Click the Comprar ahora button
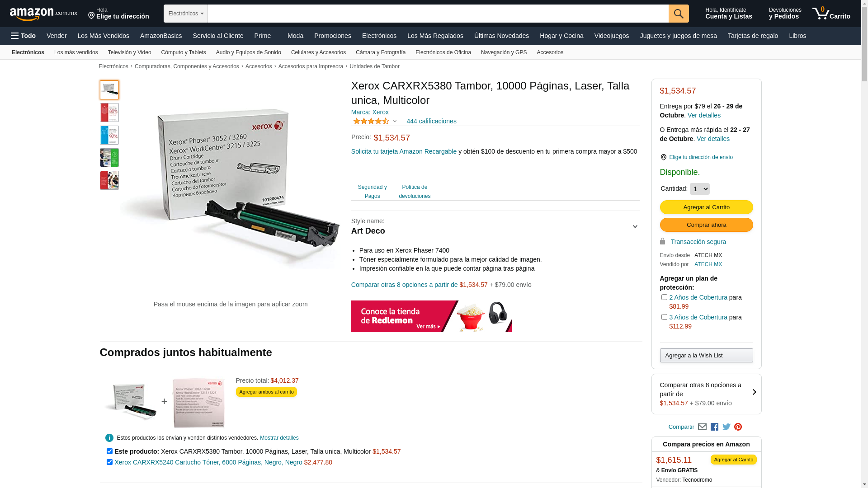868x488 pixels. (x=706, y=225)
